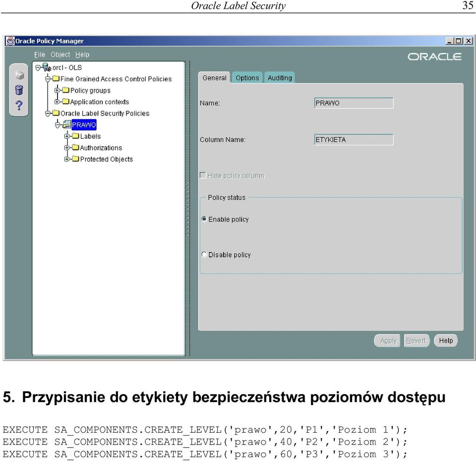Select the Labels tree item text

(90, 136)
